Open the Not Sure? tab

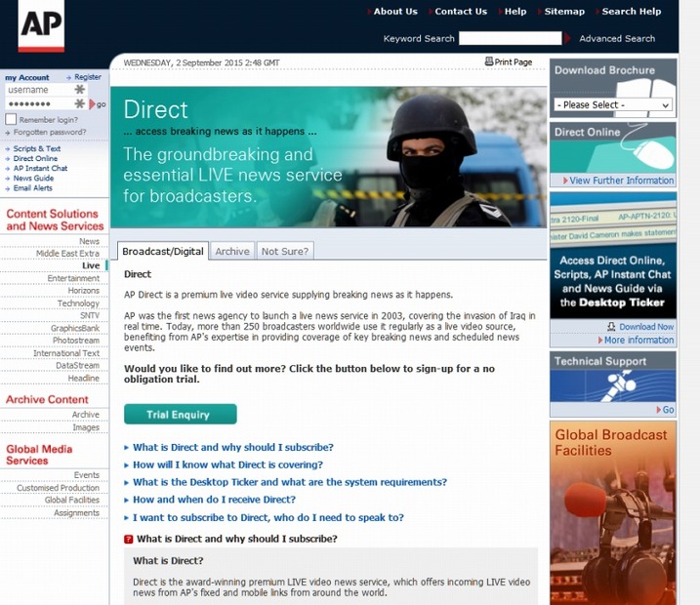point(285,251)
